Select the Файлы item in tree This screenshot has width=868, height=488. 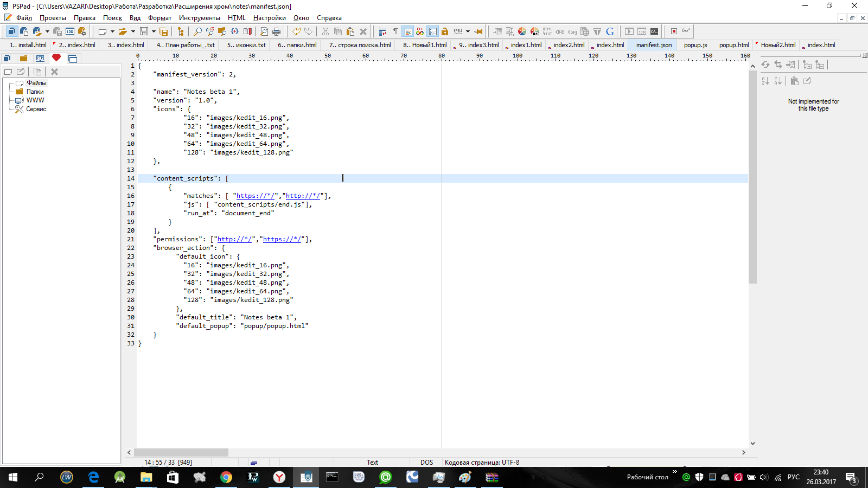pyautogui.click(x=36, y=83)
